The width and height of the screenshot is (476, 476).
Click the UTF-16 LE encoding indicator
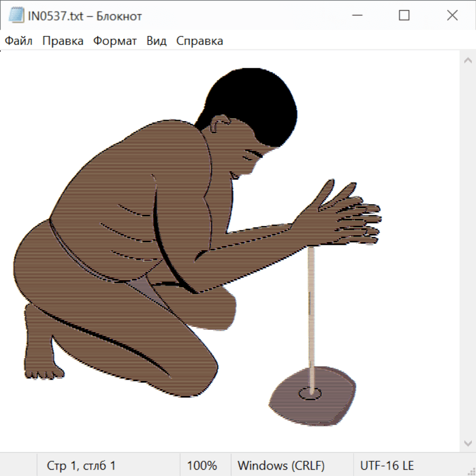coord(387,466)
